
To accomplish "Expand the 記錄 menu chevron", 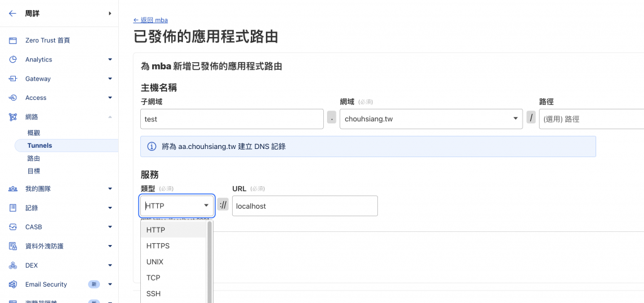I will (110, 207).
